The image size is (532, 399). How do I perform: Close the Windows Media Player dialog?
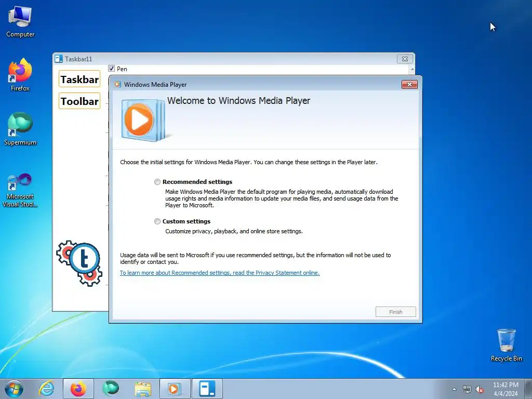pos(409,85)
